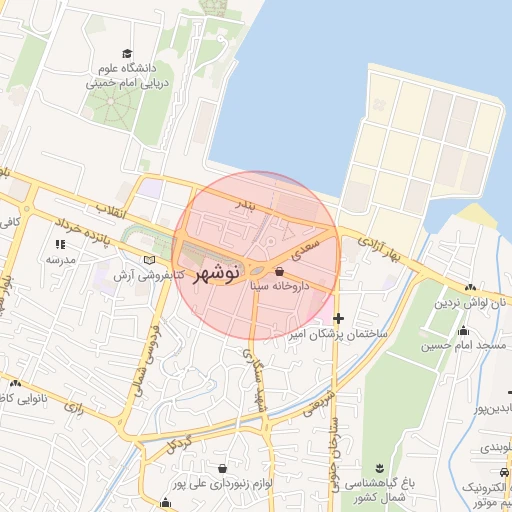Open the مسجد امام حسین mosque icon
Viewport: 512px width, 512px height.
pos(463,331)
